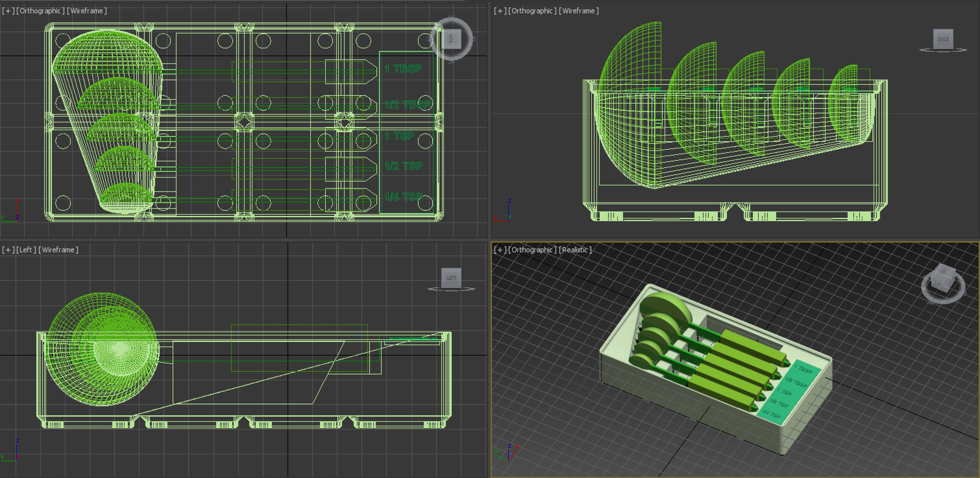Select the 1/2 TSP label in the top view

point(404,166)
